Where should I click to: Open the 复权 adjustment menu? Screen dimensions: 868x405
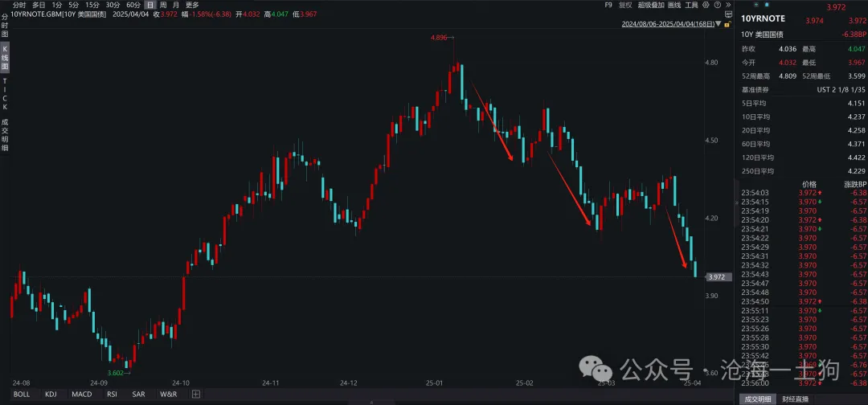[625, 5]
